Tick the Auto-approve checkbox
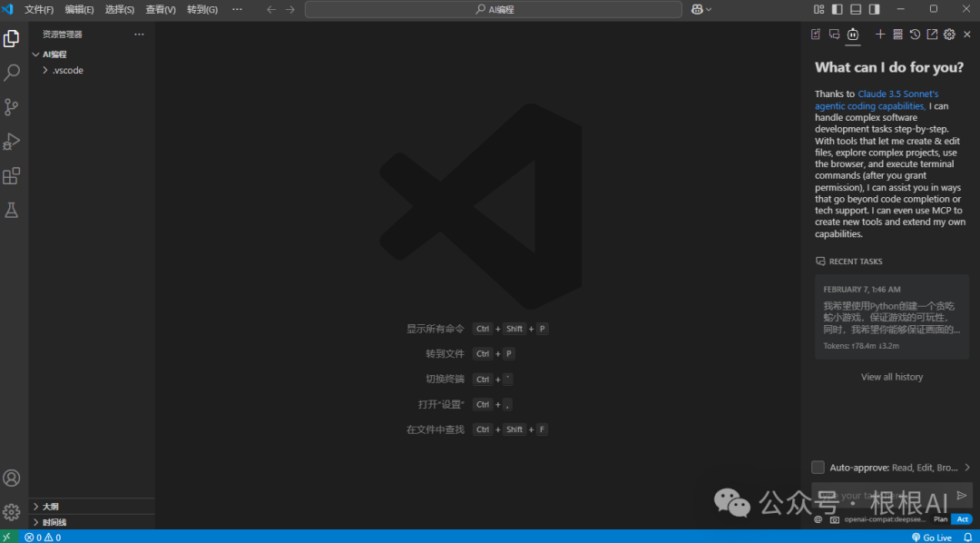The image size is (980, 543). pos(818,468)
